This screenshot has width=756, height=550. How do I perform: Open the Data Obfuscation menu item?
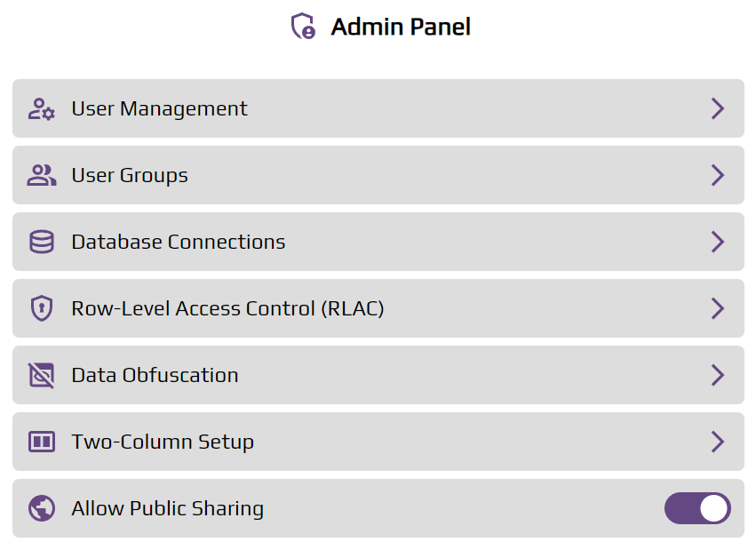(x=155, y=375)
